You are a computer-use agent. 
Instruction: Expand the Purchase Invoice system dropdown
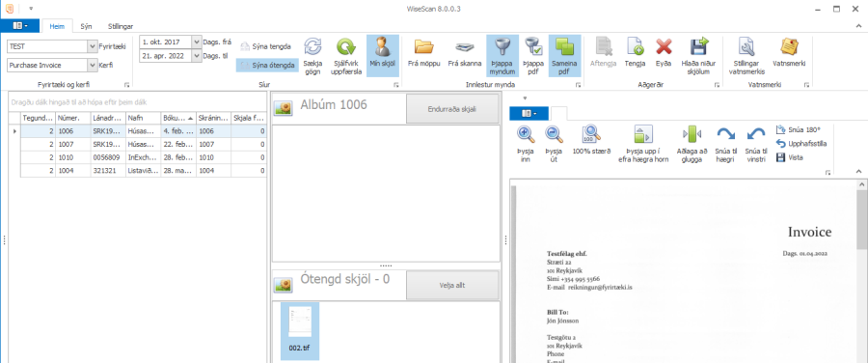tap(93, 66)
